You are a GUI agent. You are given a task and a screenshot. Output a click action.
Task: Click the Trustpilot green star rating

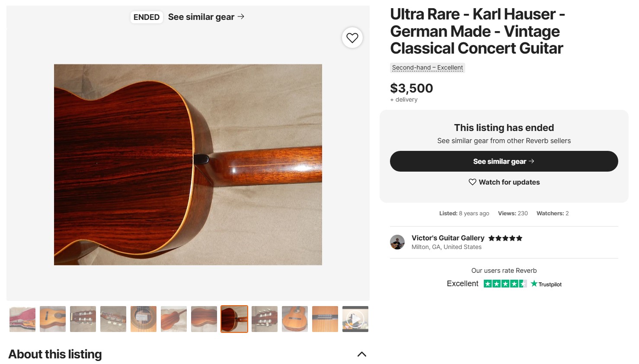click(505, 284)
